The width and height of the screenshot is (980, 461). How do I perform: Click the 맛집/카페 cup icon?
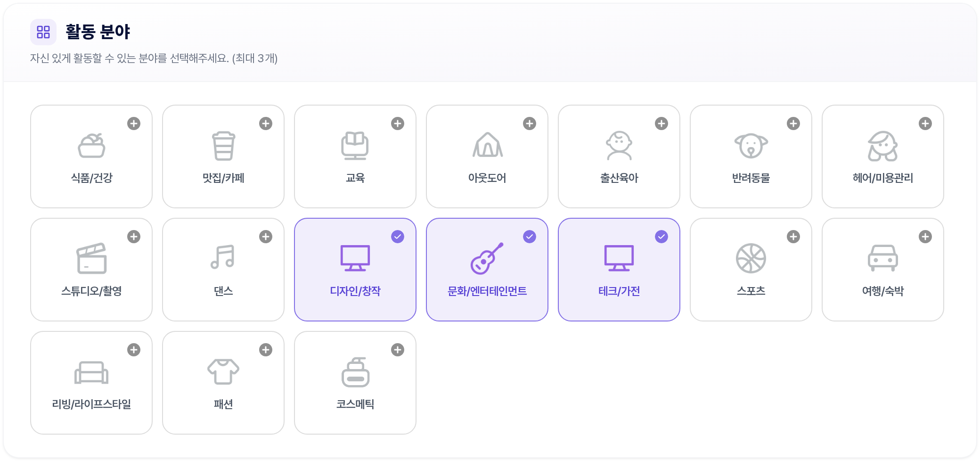[x=223, y=145]
